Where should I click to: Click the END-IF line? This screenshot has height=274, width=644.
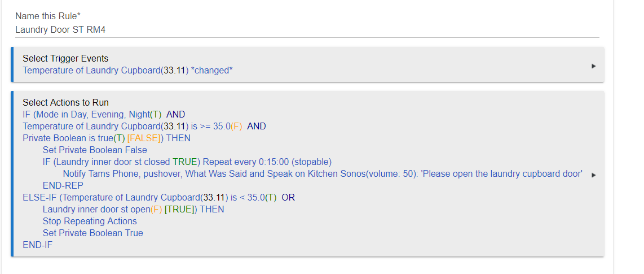click(x=37, y=245)
